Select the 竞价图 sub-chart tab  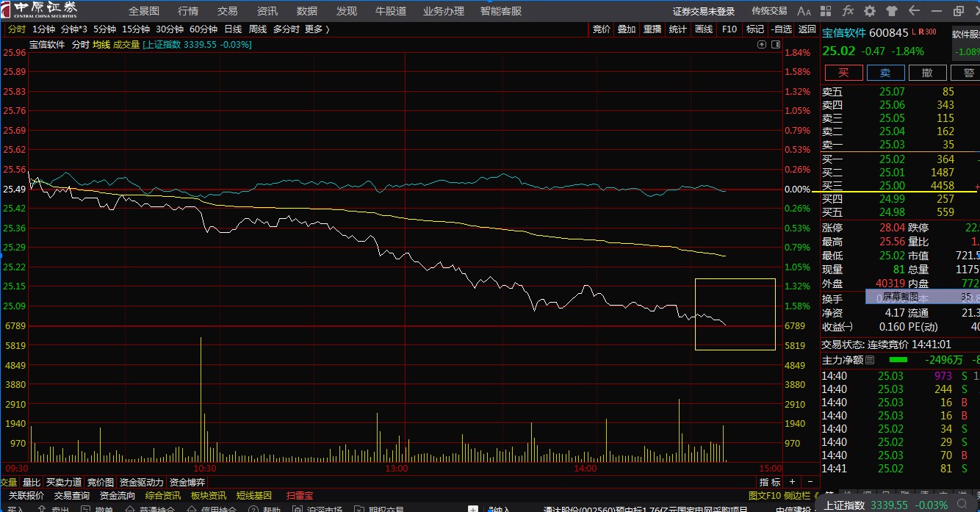click(x=101, y=483)
